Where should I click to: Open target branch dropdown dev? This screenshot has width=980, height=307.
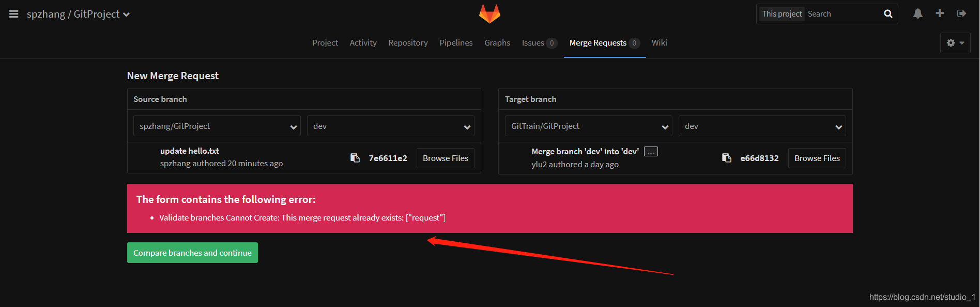click(762, 126)
